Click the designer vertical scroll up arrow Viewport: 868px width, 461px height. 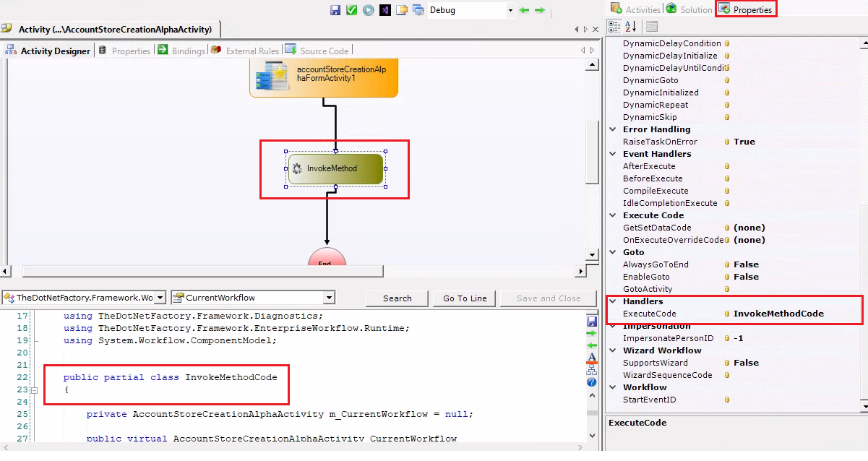point(593,65)
